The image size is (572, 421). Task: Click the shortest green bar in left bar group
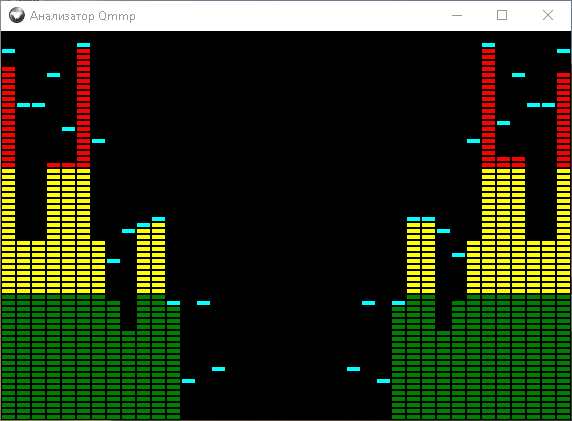tap(128, 375)
